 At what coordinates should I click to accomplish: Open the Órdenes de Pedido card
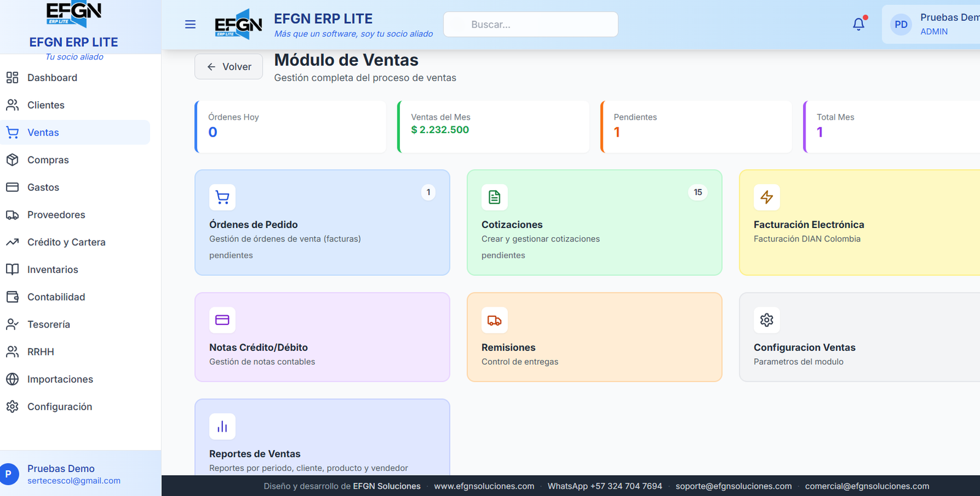pyautogui.click(x=322, y=223)
